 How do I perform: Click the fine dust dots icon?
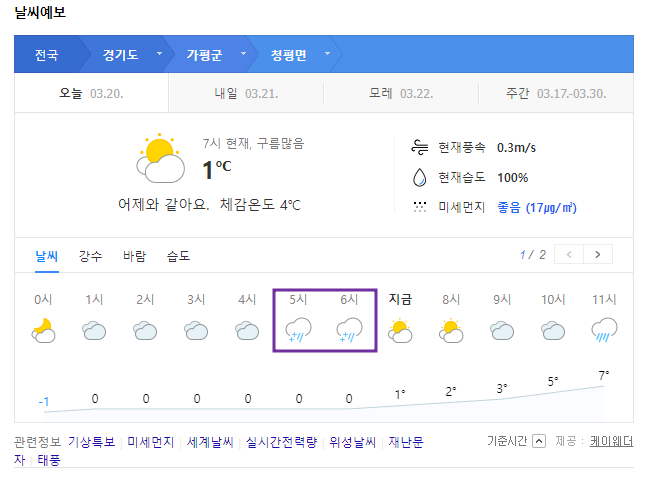(420, 207)
